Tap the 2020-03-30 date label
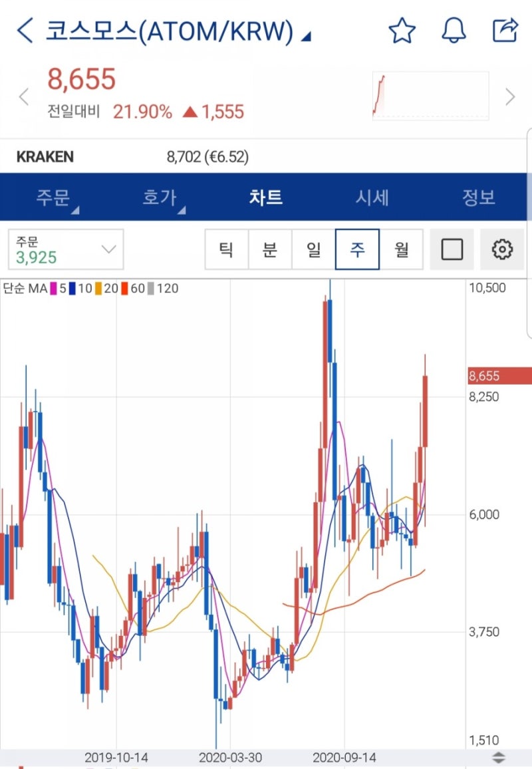Screen dimensions: 532x769 point(231,757)
